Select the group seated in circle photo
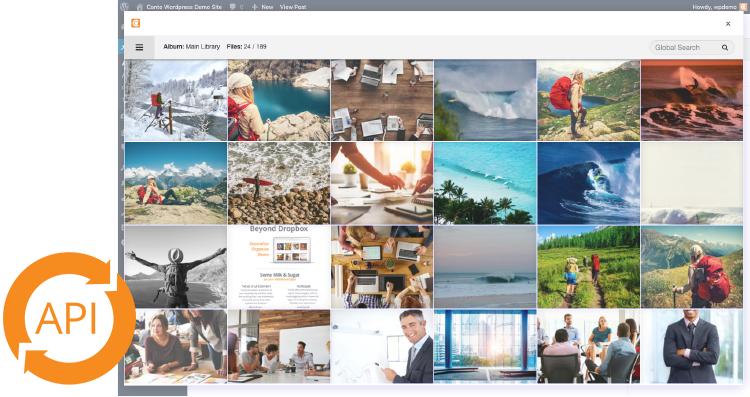 tap(588, 346)
